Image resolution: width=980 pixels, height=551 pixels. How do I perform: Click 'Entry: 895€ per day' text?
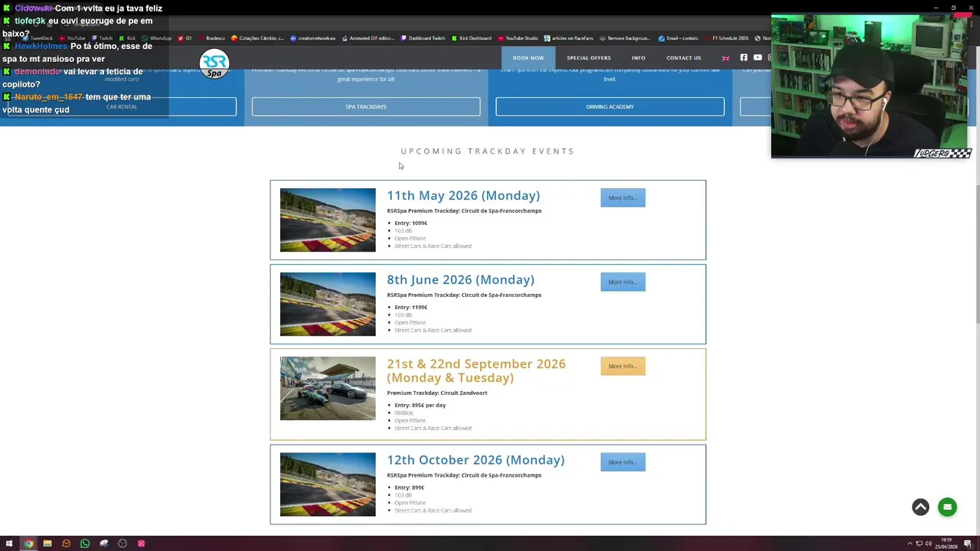pyautogui.click(x=420, y=405)
